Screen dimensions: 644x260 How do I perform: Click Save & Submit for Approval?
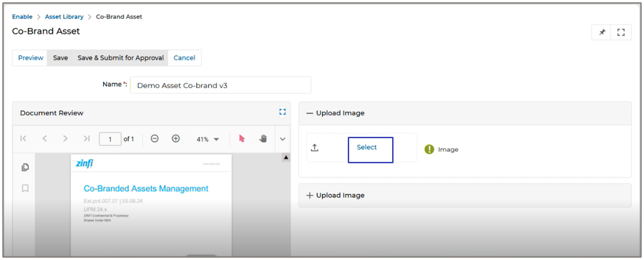point(120,58)
